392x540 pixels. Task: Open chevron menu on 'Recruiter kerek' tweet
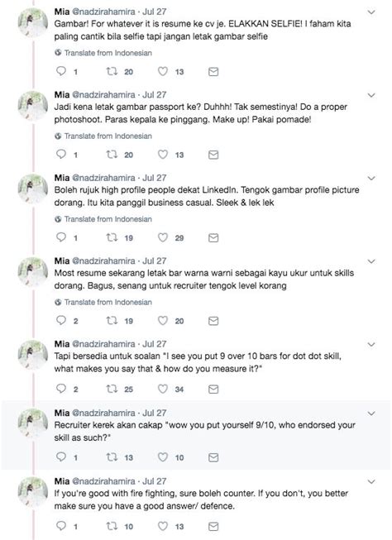371,413
